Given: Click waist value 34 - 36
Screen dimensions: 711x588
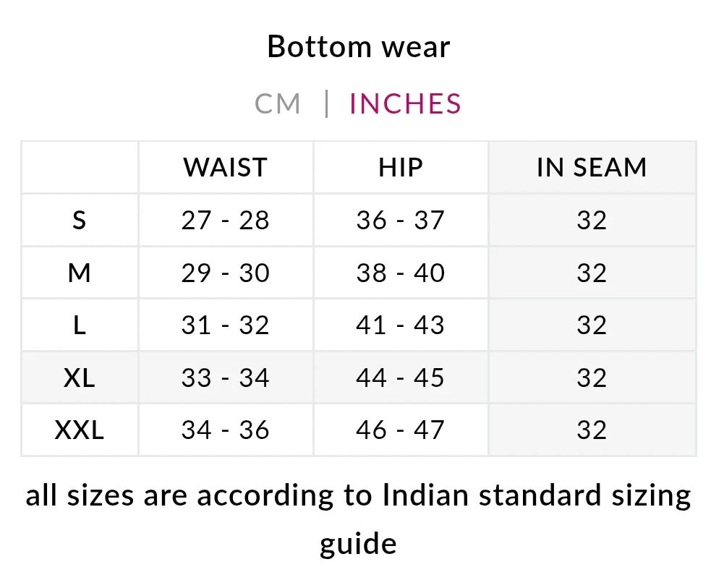Looking at the screenshot, I should 225,430.
